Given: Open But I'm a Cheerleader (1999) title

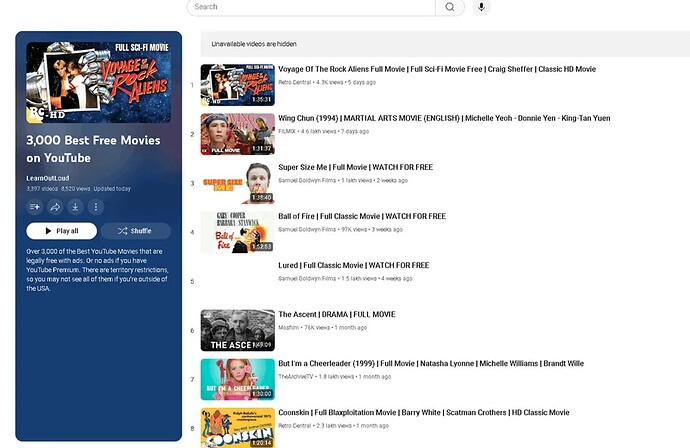Looking at the screenshot, I should pos(431,364).
